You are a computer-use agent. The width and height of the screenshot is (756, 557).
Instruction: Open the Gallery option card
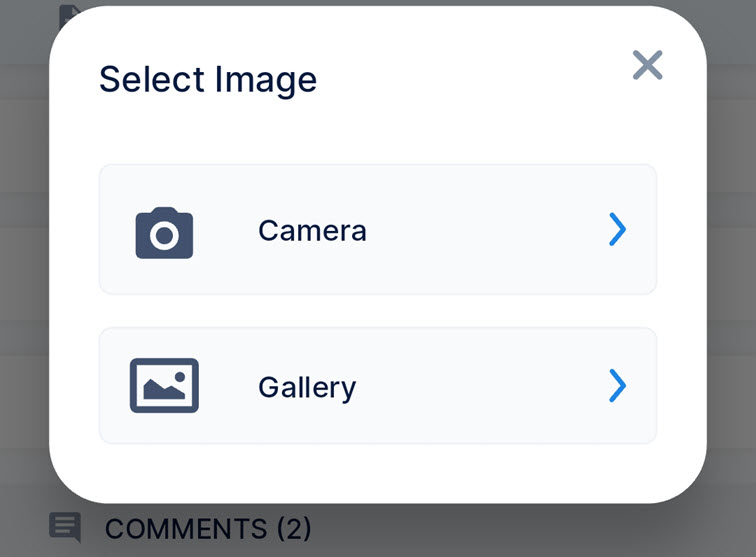[377, 386]
